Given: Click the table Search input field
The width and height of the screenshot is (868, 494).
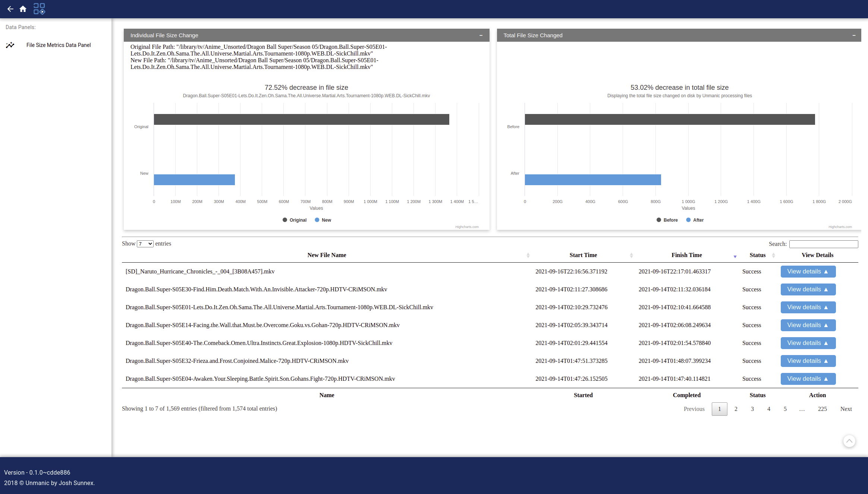Looking at the screenshot, I should click(823, 244).
